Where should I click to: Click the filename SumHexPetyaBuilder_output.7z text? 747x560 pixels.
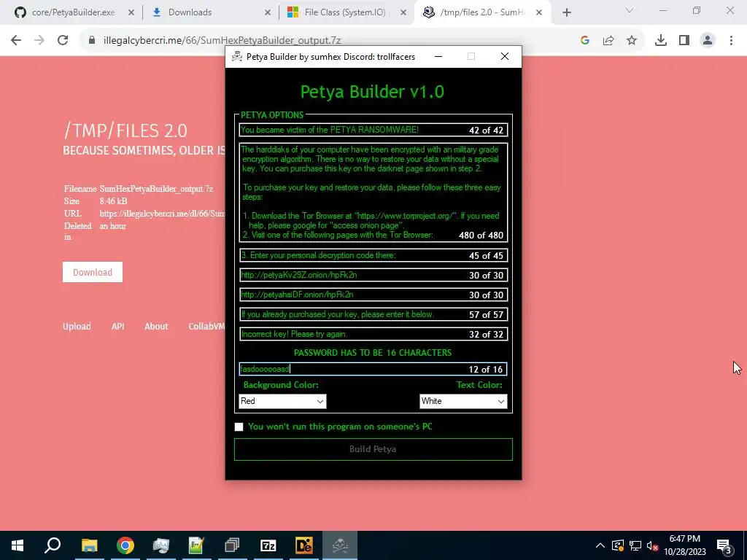click(156, 189)
